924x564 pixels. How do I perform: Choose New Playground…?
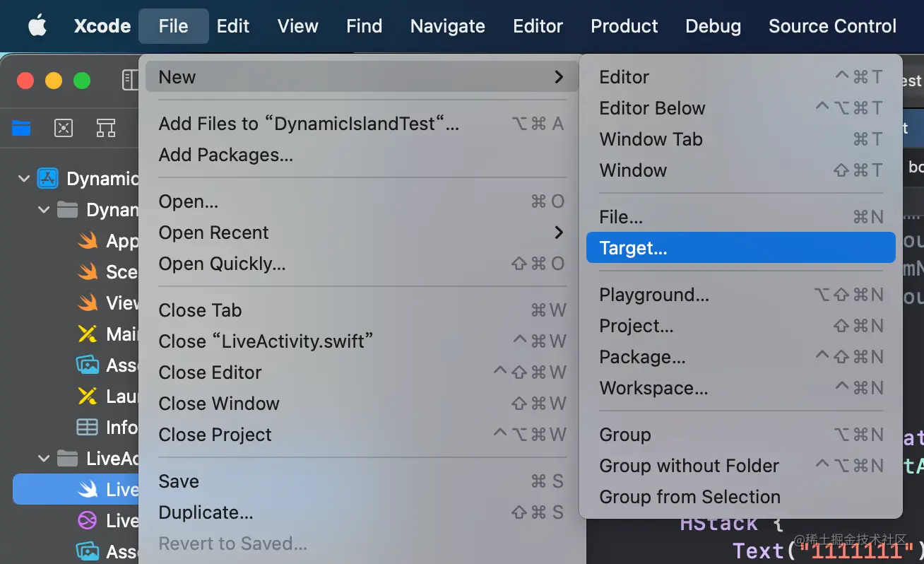[x=741, y=295]
